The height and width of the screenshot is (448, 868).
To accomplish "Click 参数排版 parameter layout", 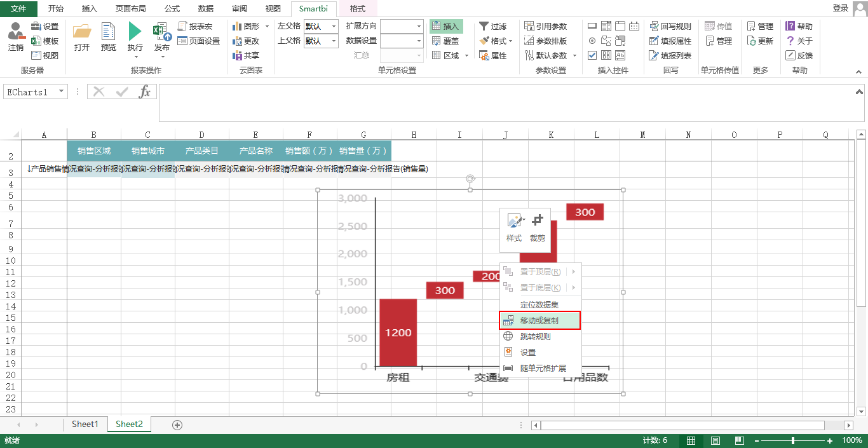I will pos(546,41).
